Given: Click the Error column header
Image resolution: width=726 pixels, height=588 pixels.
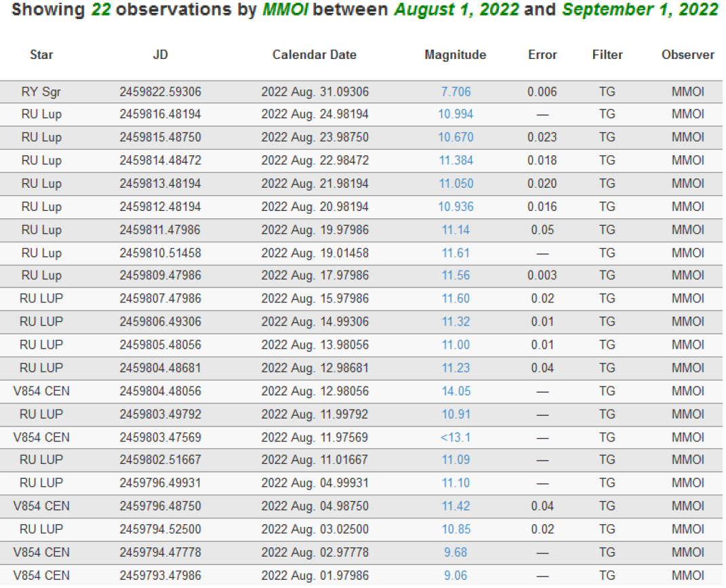Looking at the screenshot, I should click(x=542, y=55).
